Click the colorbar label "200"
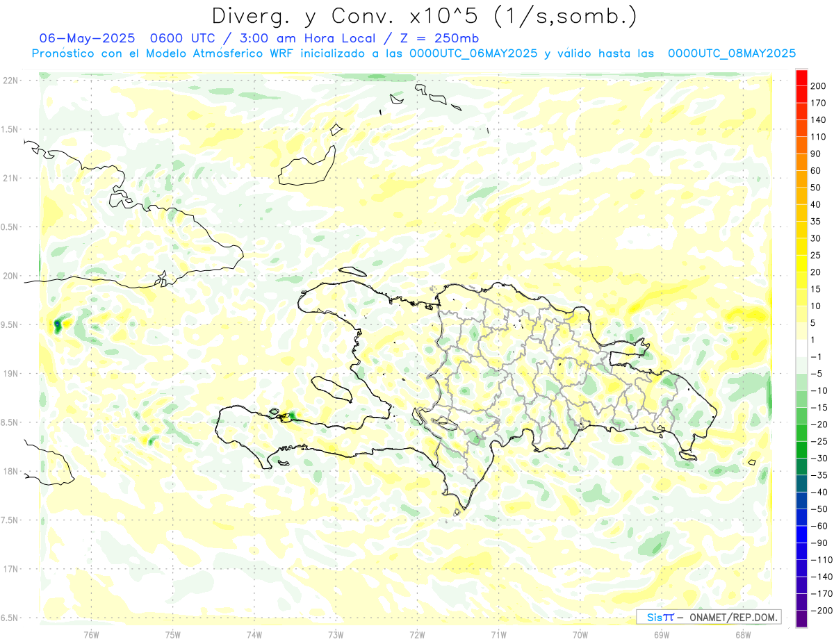The width and height of the screenshot is (834, 644). 819,86
